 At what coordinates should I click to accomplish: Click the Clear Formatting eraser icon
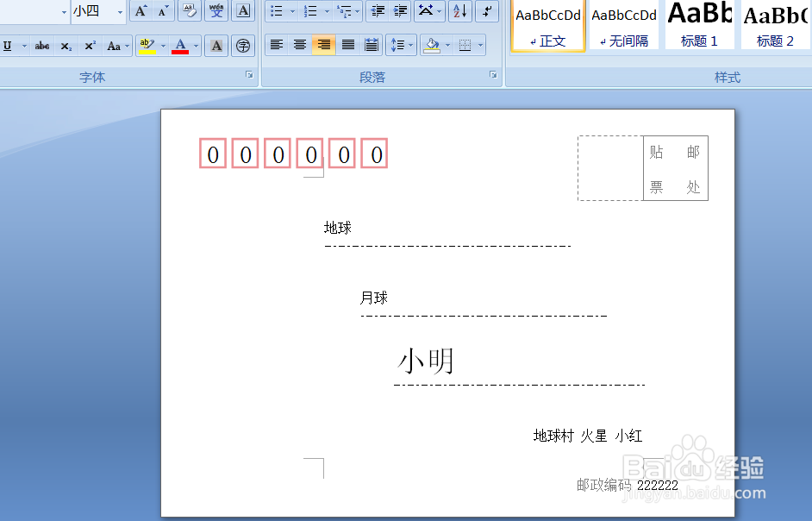[x=190, y=11]
